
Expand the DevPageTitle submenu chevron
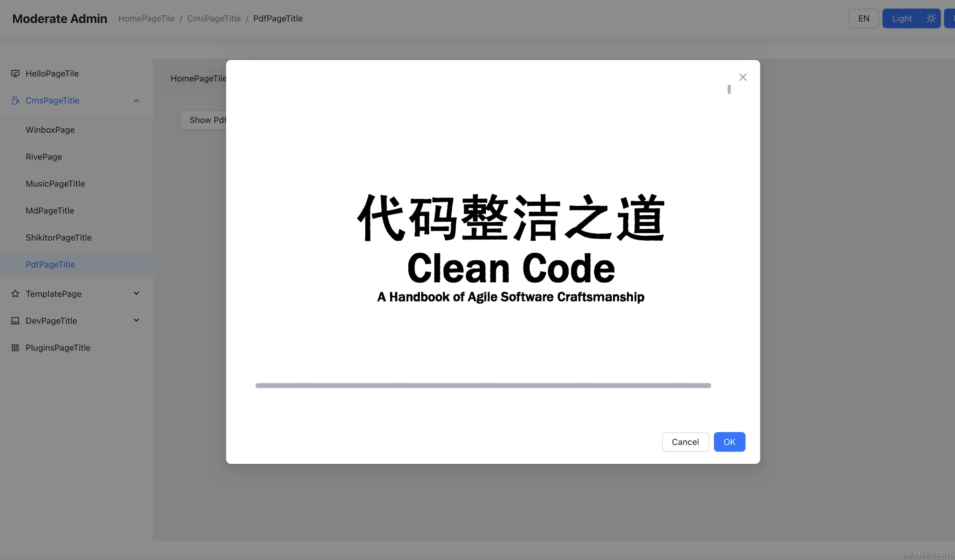pos(136,320)
